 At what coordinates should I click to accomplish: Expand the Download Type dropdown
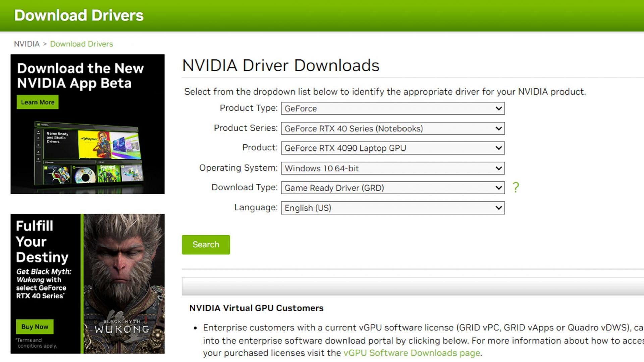point(392,188)
